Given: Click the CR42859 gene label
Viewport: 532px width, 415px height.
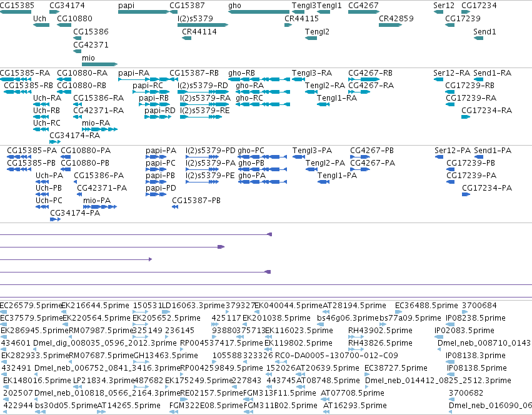Looking at the screenshot, I should pos(396,18).
